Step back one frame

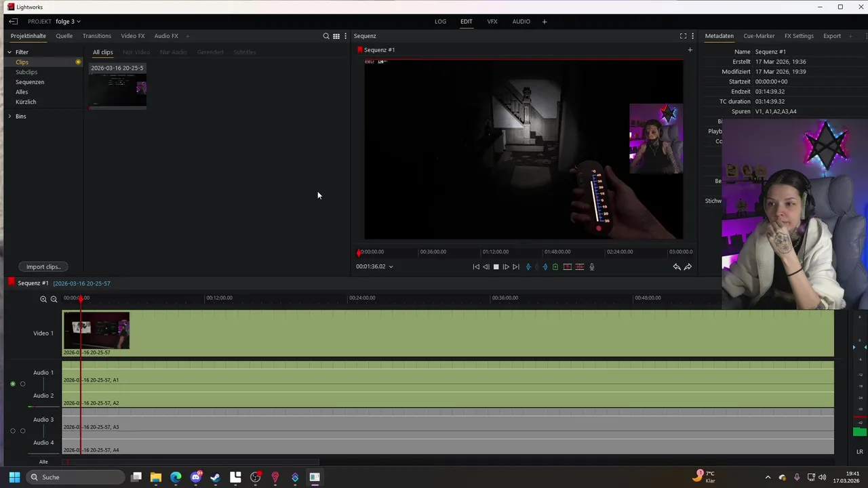486,267
